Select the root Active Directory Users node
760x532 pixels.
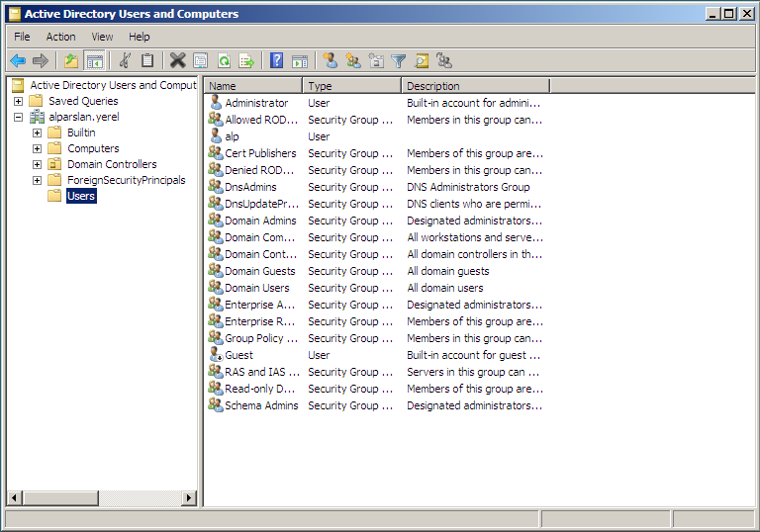coord(113,85)
